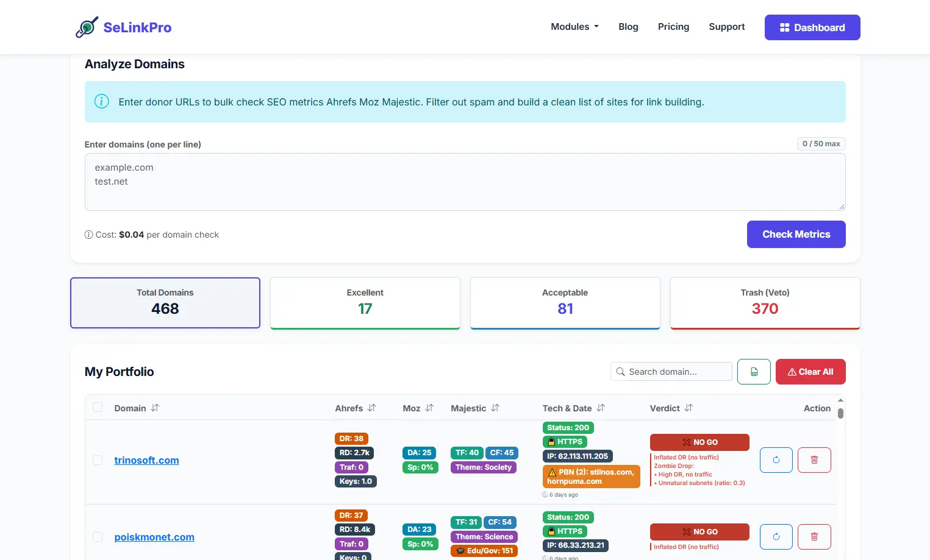Viewport: 930px width, 560px height.
Task: Refresh metrics for trinosoft.com
Action: click(776, 460)
